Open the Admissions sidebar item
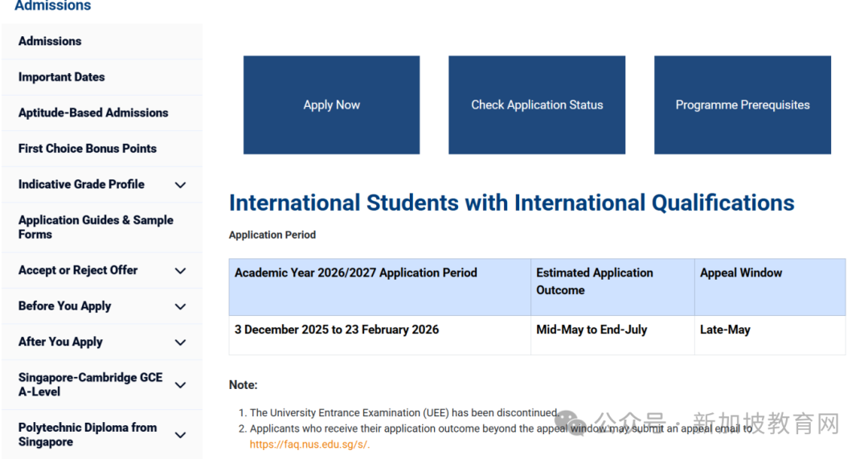Image resolution: width=868 pixels, height=459 pixels. [50, 41]
